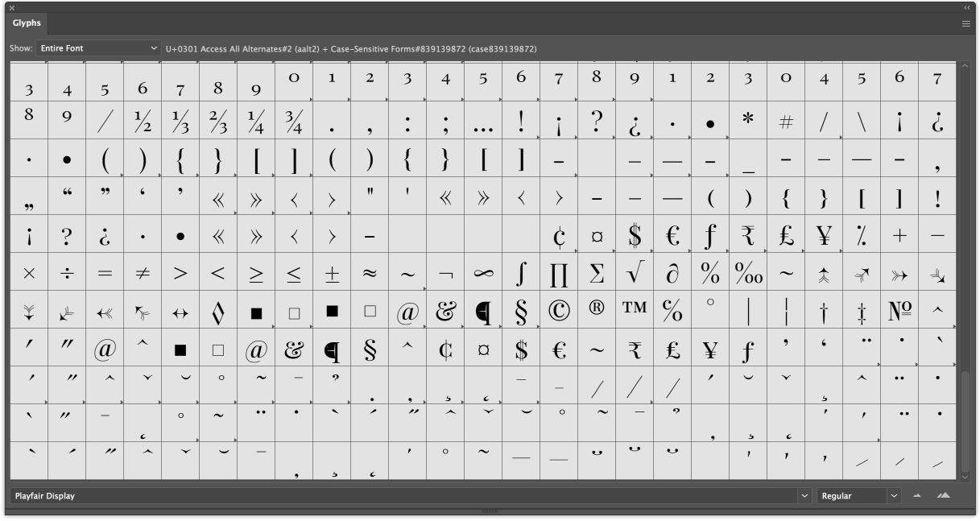Image resolution: width=980 pixels, height=521 pixels.
Task: Pick the infinity ∞ glyph
Action: point(483,272)
